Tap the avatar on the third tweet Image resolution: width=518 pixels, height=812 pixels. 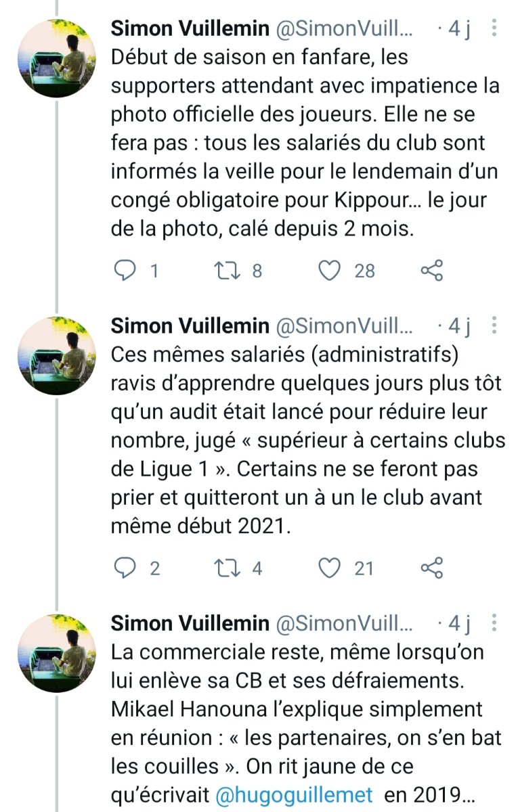[x=57, y=652]
